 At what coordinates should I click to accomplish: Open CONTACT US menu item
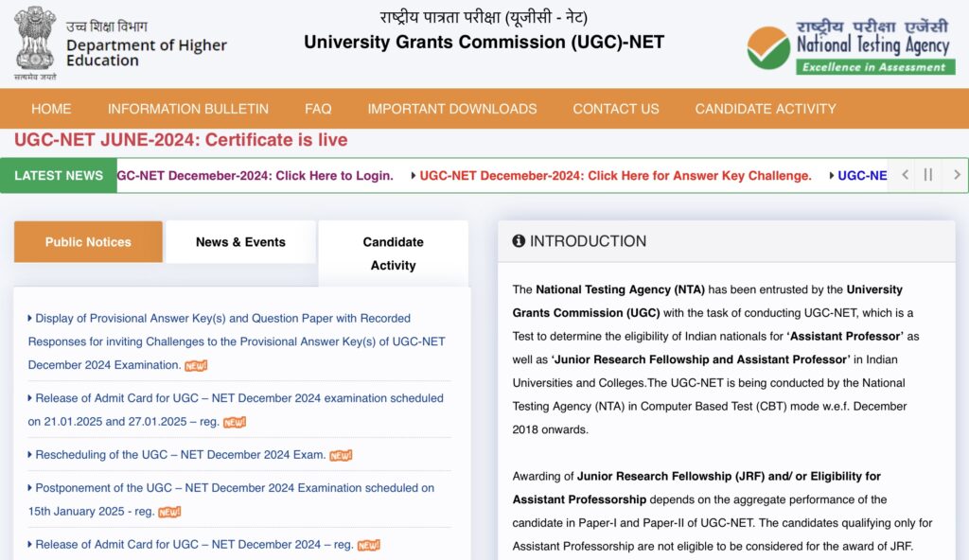pos(615,109)
